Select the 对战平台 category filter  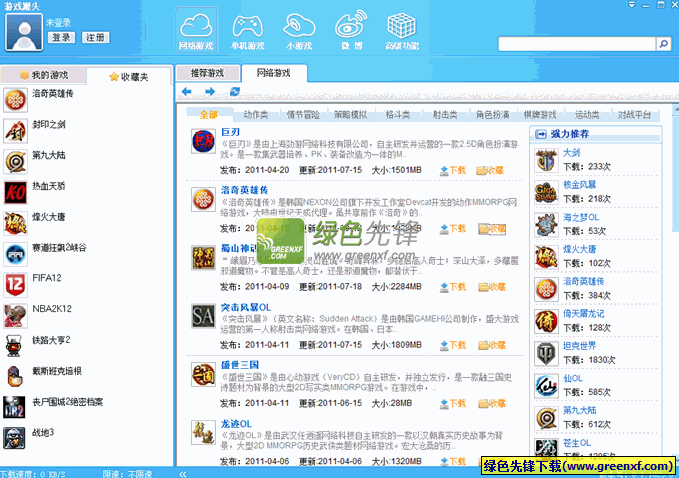point(634,115)
